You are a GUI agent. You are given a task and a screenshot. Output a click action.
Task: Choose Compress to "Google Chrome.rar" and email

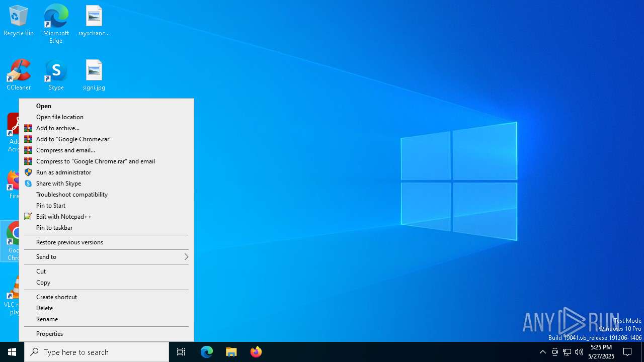(x=106, y=161)
